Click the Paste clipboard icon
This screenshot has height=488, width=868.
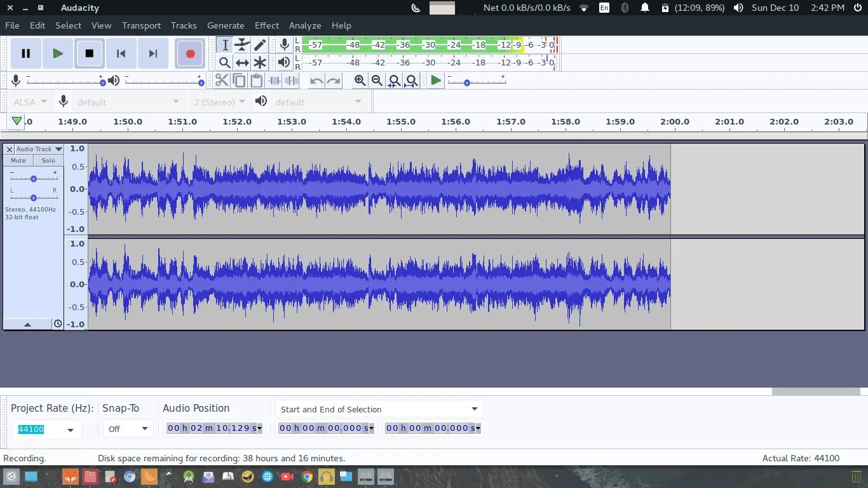[257, 81]
